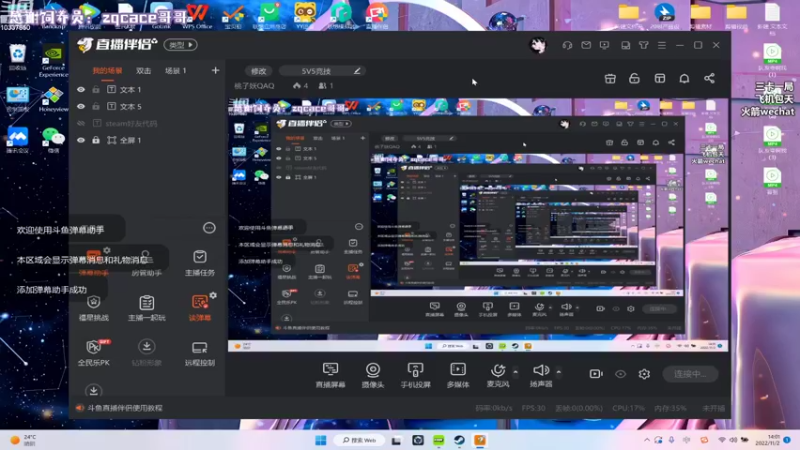
Task: Click the bell notification icon
Action: pos(684,79)
